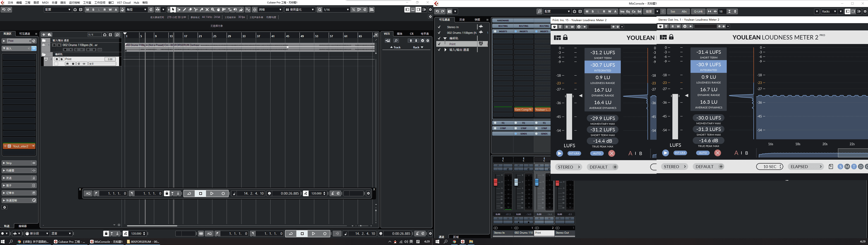Click the export icon in Stereo Out meter
The width and height of the screenshot is (868, 245).
click(831, 167)
